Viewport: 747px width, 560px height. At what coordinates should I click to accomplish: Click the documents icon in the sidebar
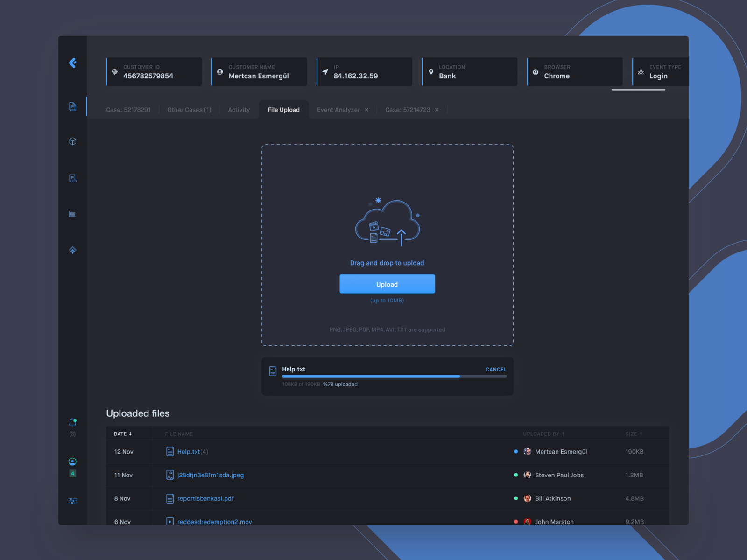(72, 106)
